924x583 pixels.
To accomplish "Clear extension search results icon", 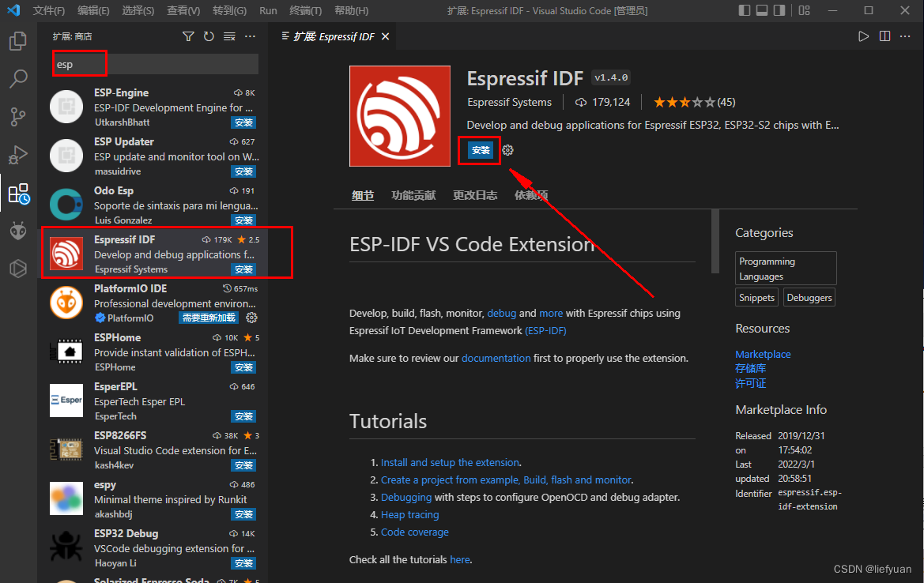I will coord(229,36).
